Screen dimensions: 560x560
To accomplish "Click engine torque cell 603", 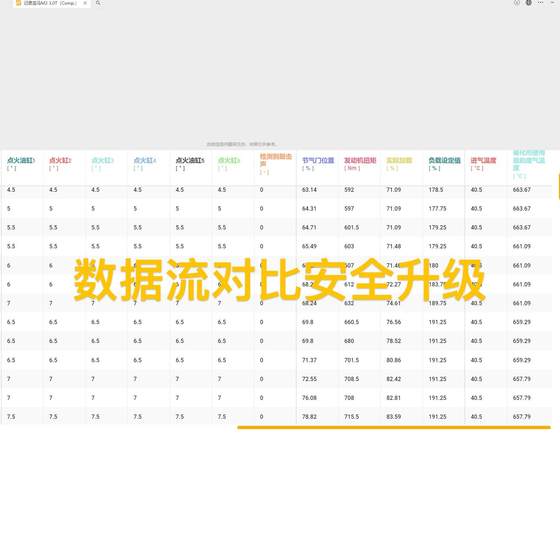I will (x=349, y=246).
